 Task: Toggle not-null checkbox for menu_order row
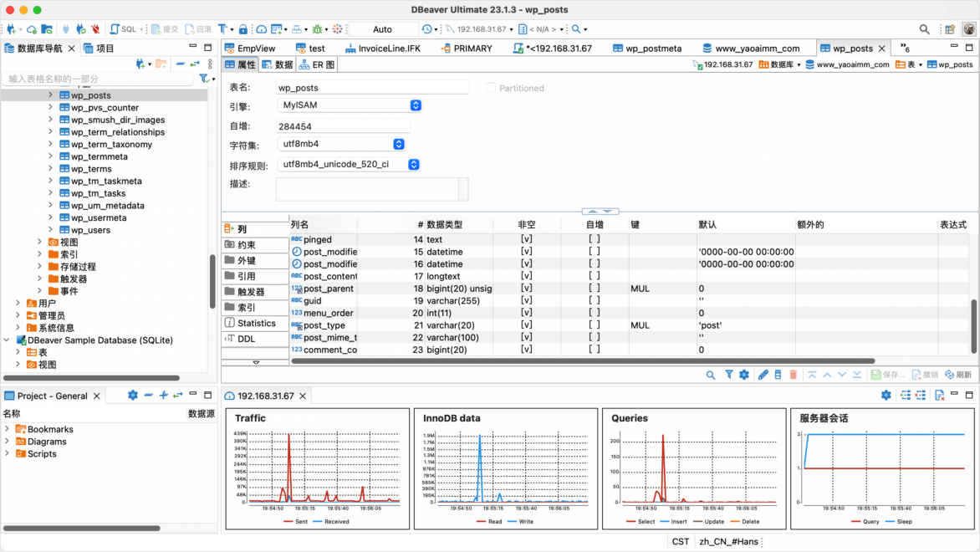point(527,313)
